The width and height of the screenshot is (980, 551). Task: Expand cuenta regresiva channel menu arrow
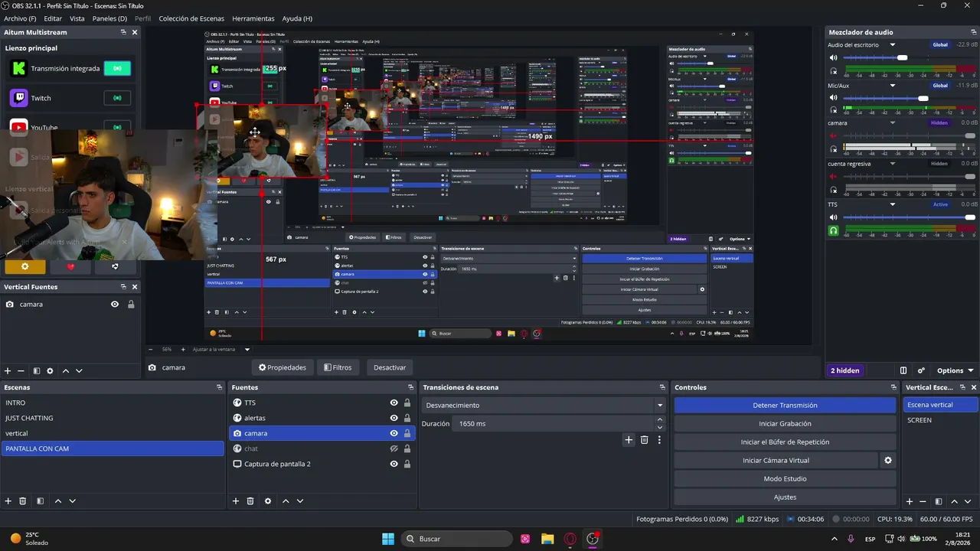click(x=893, y=164)
